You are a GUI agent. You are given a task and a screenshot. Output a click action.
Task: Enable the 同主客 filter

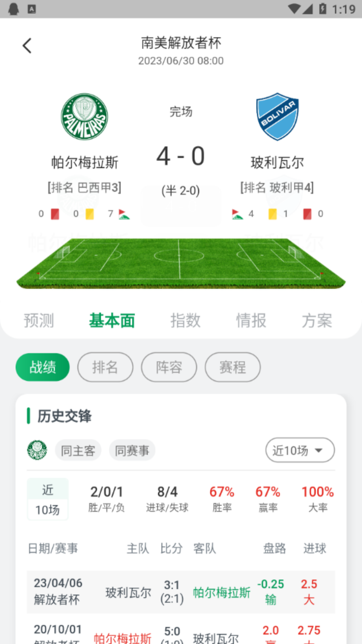coord(78,450)
